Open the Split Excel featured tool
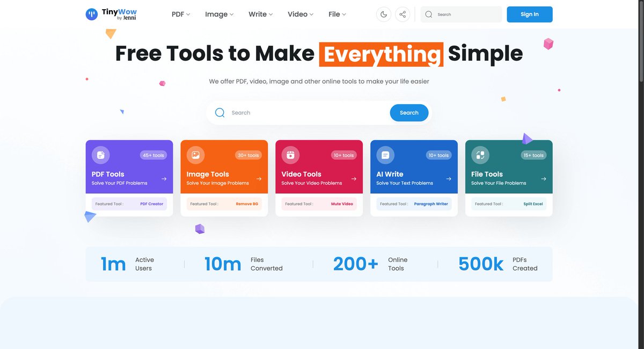Image resolution: width=644 pixels, height=349 pixels. coord(533,204)
